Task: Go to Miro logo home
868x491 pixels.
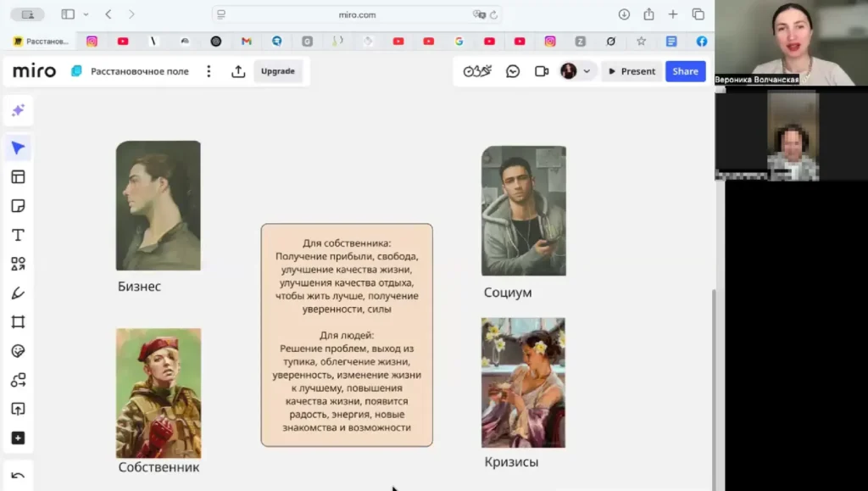Action: [x=34, y=71]
